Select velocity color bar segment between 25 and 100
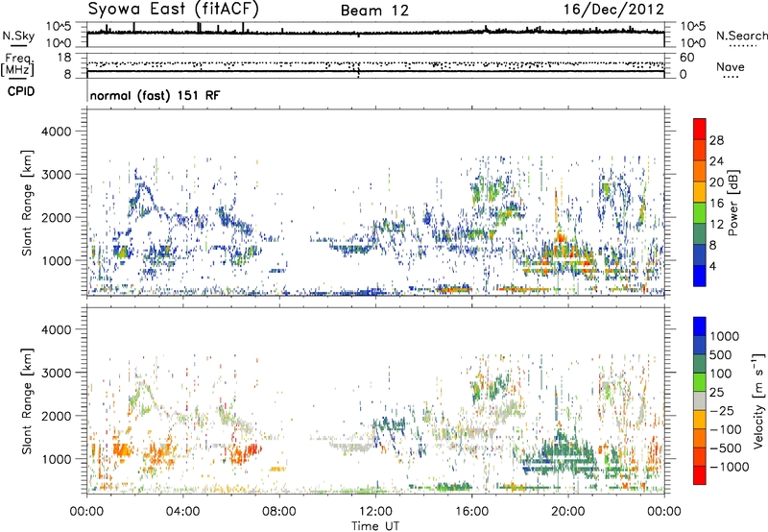768x532 pixels. [x=700, y=382]
